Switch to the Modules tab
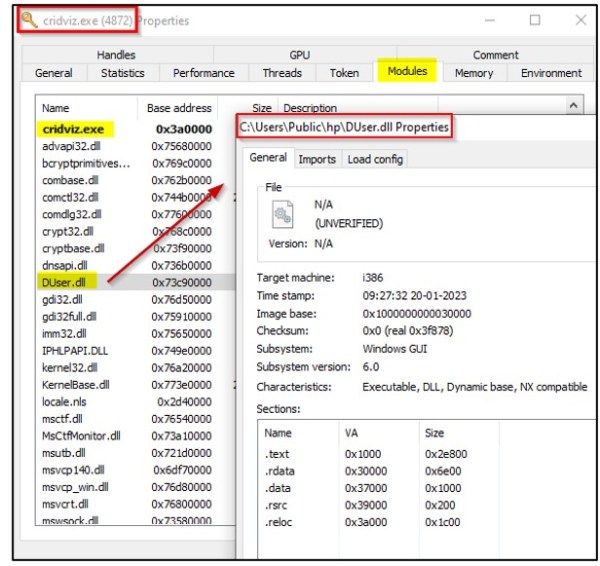This screenshot has width=600, height=566. [x=407, y=72]
